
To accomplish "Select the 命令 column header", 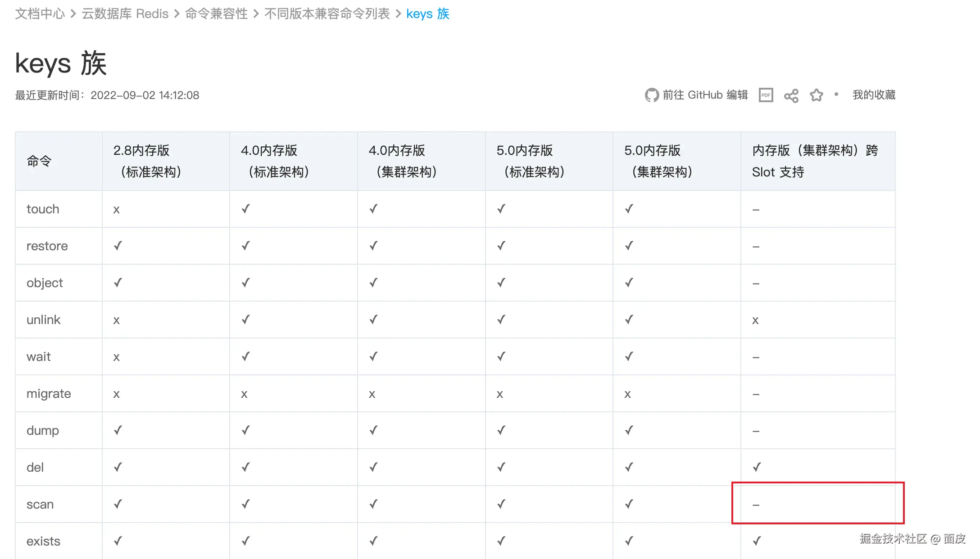I will tap(39, 161).
